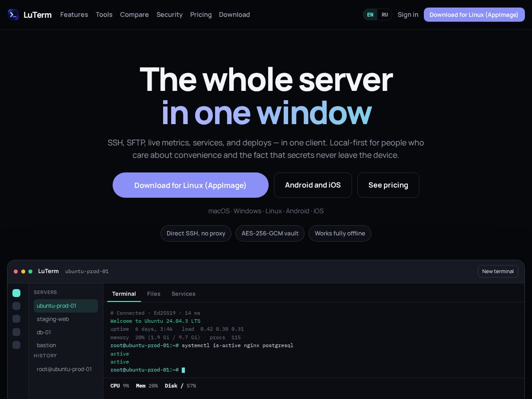Click the red window dot in app preview
The image size is (532, 399).
(x=16, y=271)
